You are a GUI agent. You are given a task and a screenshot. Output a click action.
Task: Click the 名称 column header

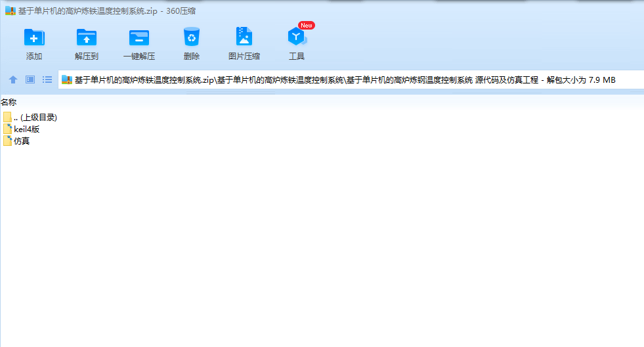coord(9,103)
